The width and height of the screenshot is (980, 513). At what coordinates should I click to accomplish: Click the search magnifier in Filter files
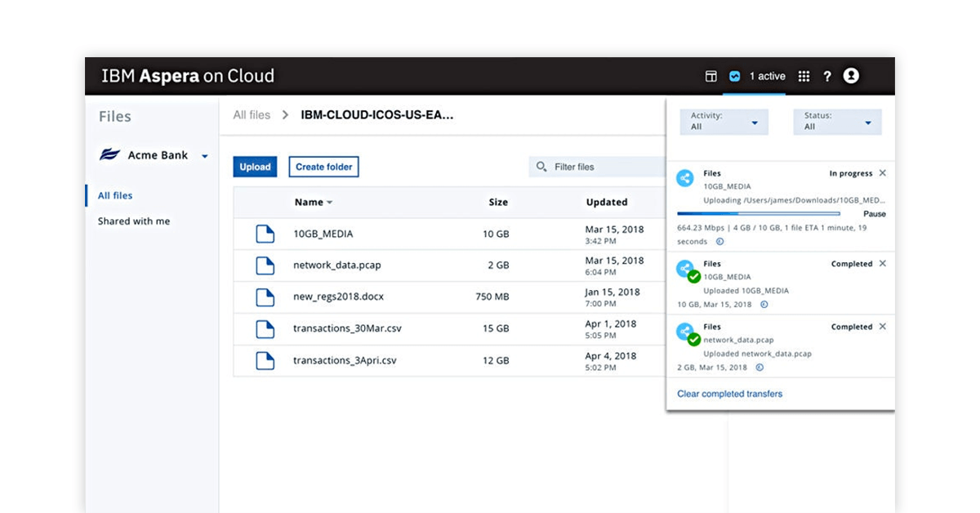541,167
